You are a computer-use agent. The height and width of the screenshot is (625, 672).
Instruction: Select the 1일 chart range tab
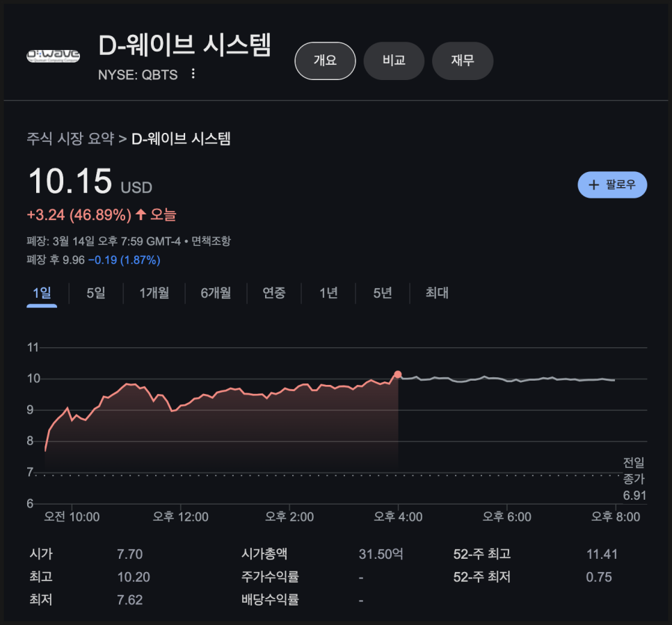42,293
